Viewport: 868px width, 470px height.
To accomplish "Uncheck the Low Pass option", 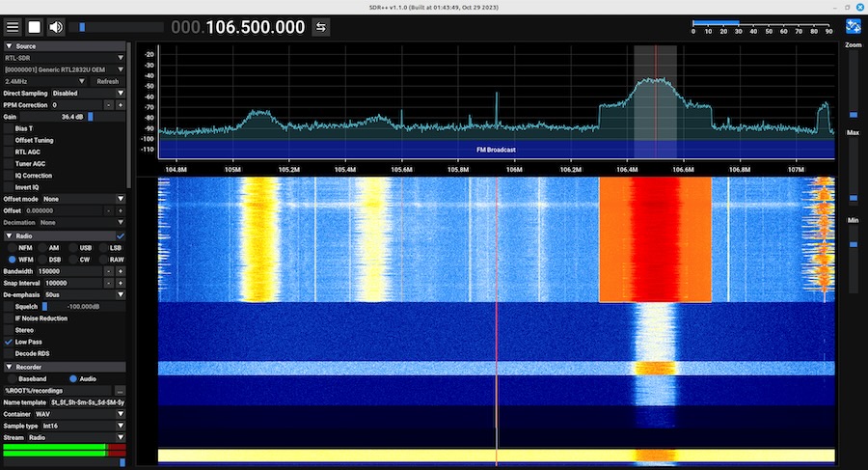I will [9, 342].
